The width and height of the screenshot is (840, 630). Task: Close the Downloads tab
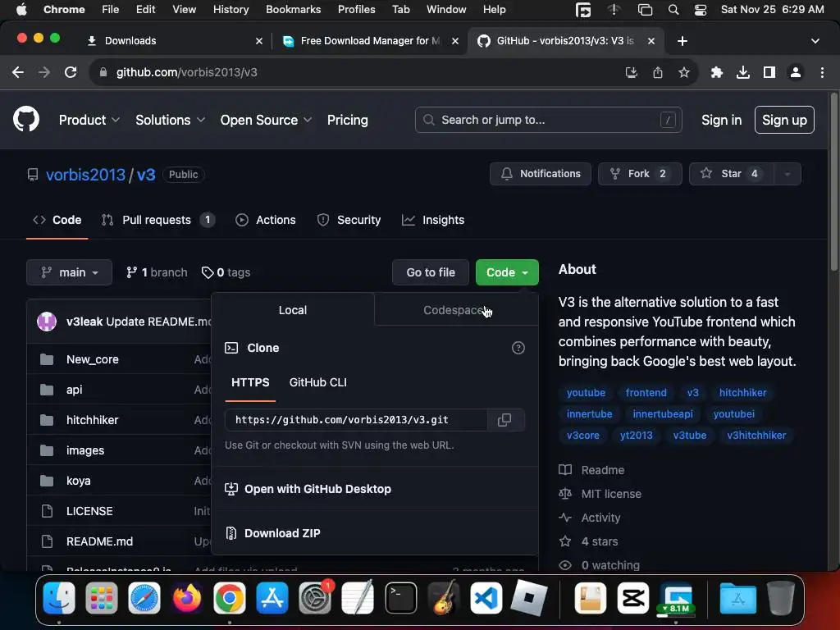(x=259, y=41)
